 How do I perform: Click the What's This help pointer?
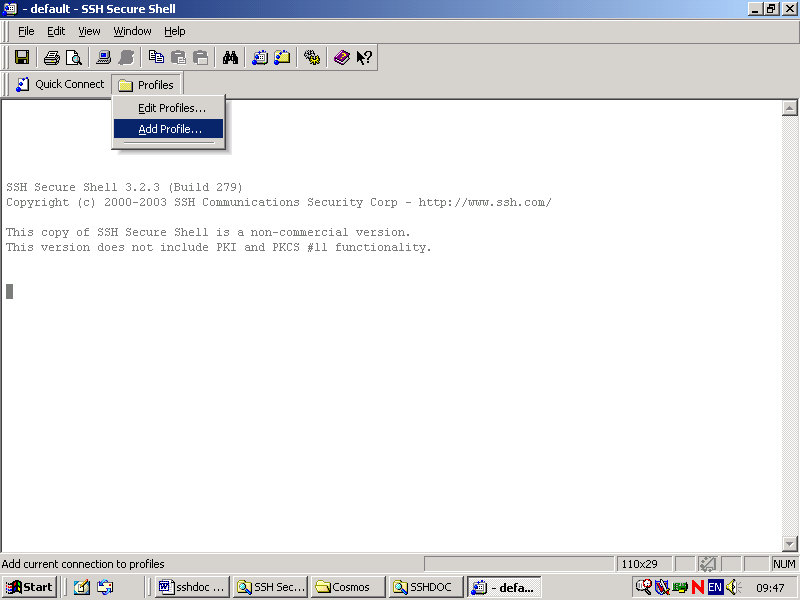(364, 58)
